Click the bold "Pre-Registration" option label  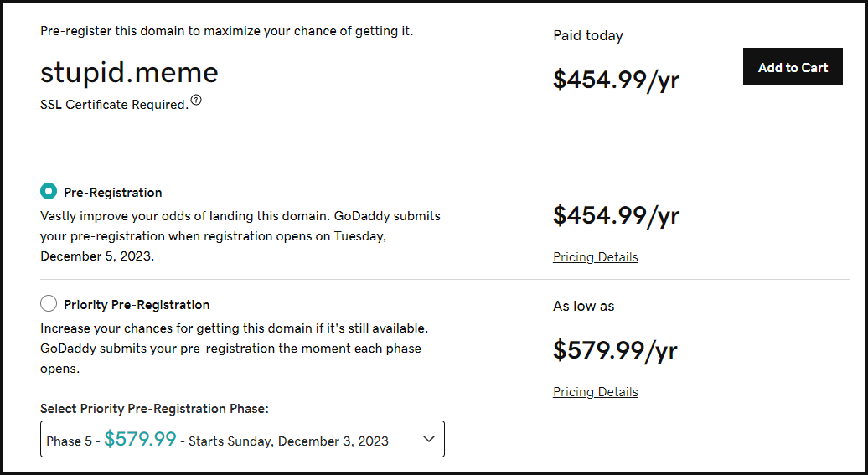(113, 193)
